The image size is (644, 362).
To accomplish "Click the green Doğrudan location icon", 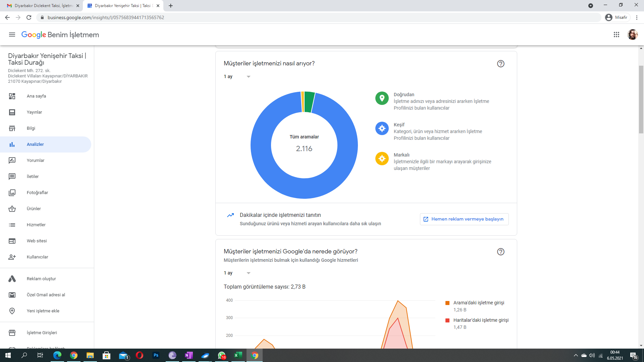I will 382,98.
